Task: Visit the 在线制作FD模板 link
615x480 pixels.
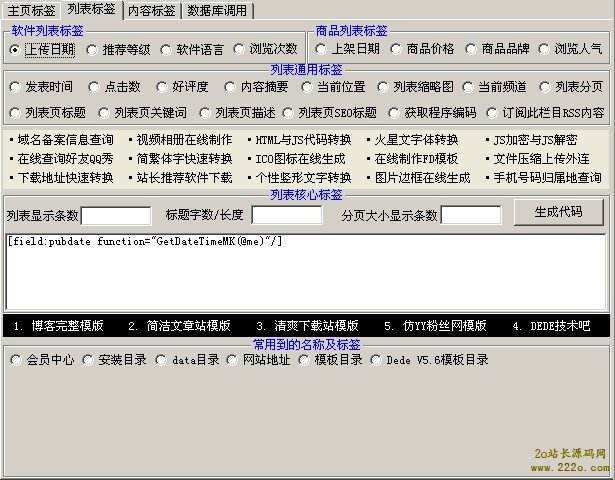Action: pos(416,159)
